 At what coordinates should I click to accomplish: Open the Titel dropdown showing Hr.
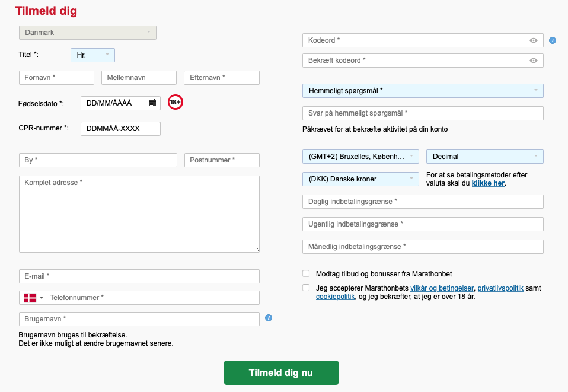pyautogui.click(x=92, y=55)
